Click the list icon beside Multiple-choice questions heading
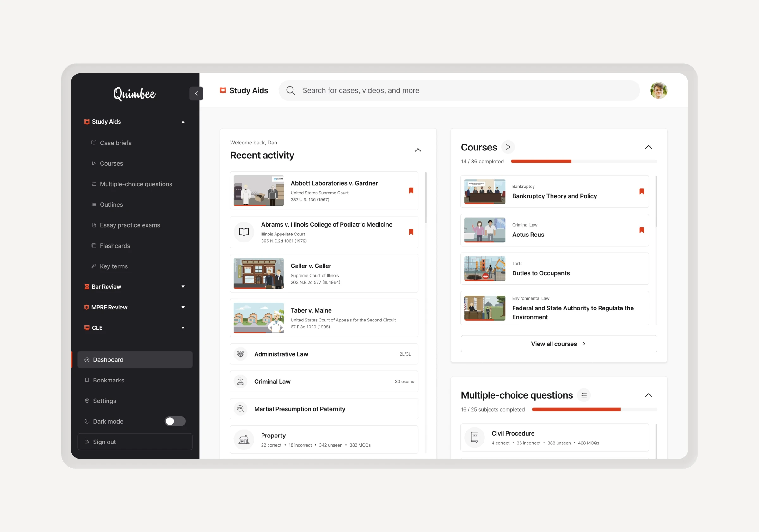Screen dimensions: 759x532 [x=584, y=395]
